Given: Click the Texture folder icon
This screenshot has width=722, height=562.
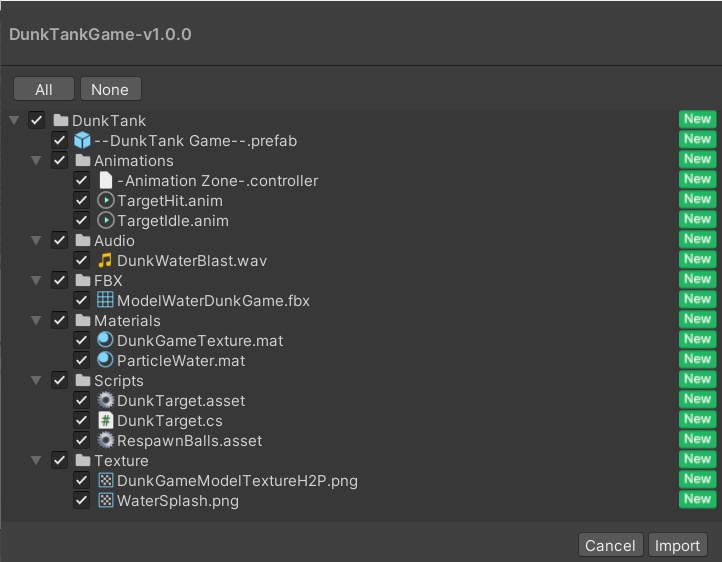Looking at the screenshot, I should point(83,460).
